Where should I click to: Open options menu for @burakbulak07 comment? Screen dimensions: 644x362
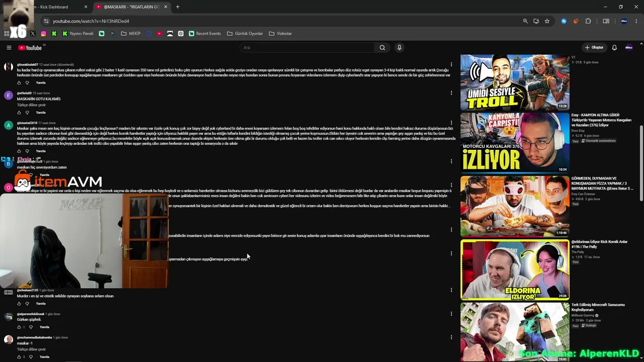(x=451, y=64)
